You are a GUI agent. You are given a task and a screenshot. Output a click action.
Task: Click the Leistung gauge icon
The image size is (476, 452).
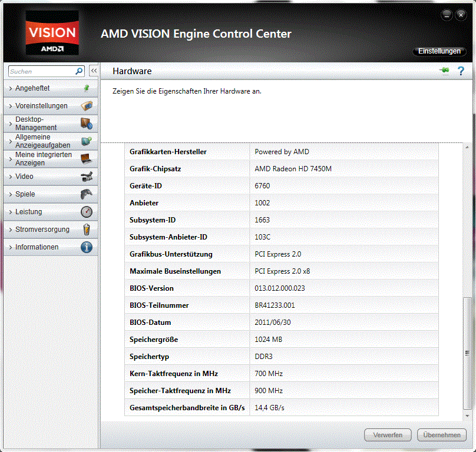tap(87, 212)
